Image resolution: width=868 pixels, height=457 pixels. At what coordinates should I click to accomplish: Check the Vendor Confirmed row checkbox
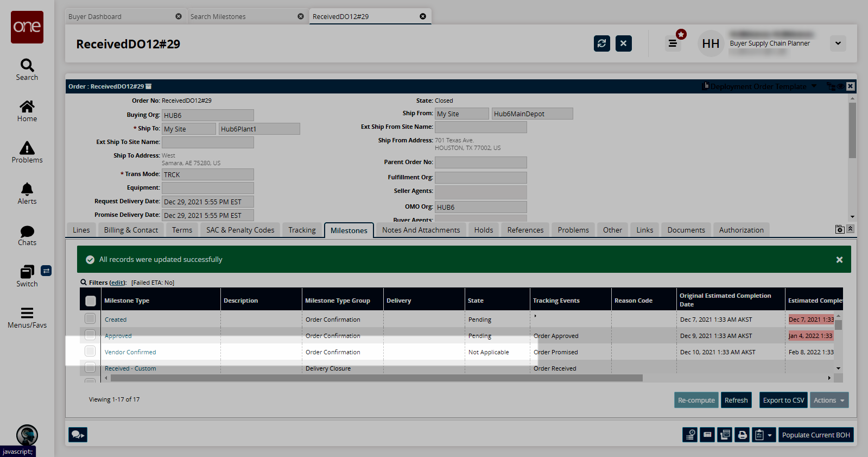click(x=90, y=352)
